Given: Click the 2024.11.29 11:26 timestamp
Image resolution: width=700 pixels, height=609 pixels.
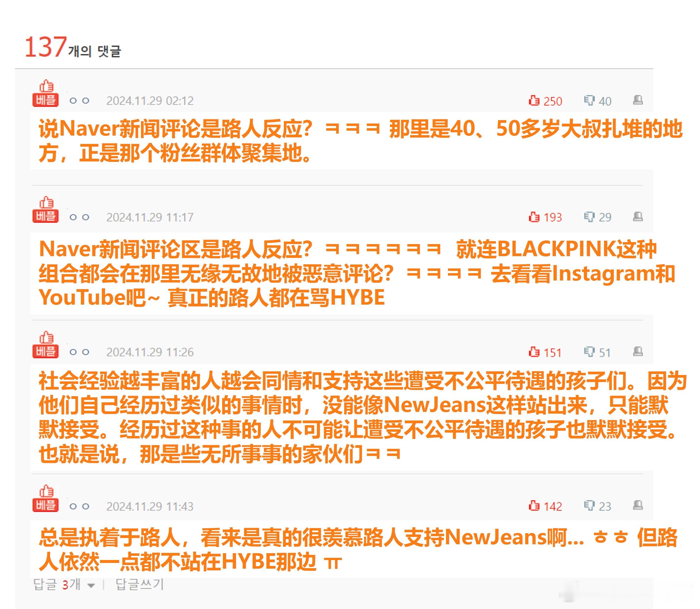Looking at the screenshot, I should [150, 352].
